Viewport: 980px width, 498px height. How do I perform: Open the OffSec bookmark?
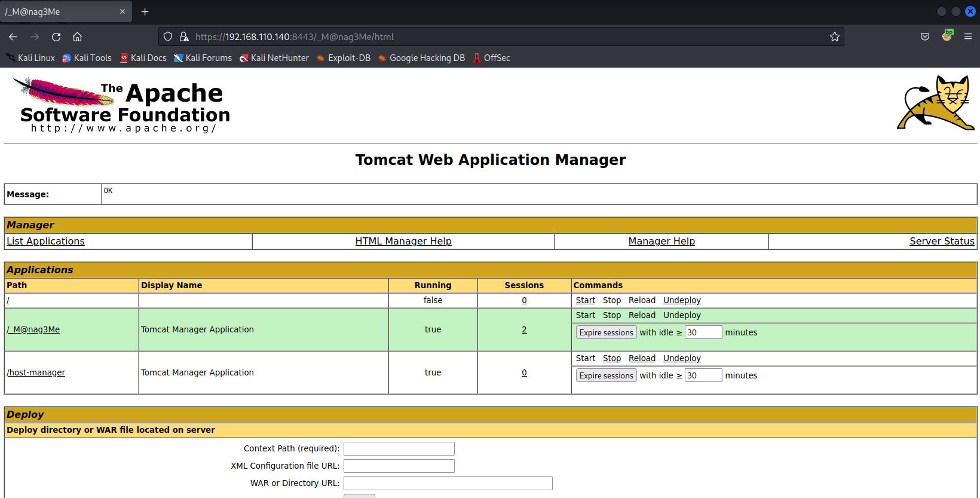point(491,58)
